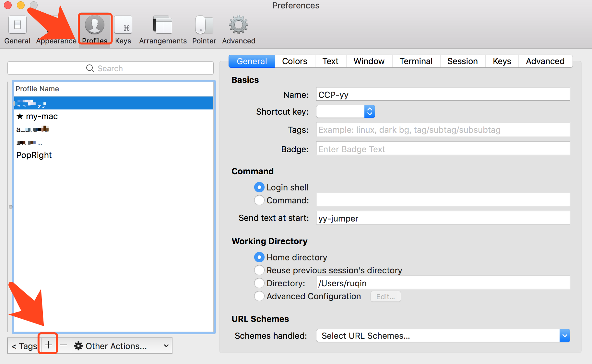Select the Directory radio button

tap(259, 283)
